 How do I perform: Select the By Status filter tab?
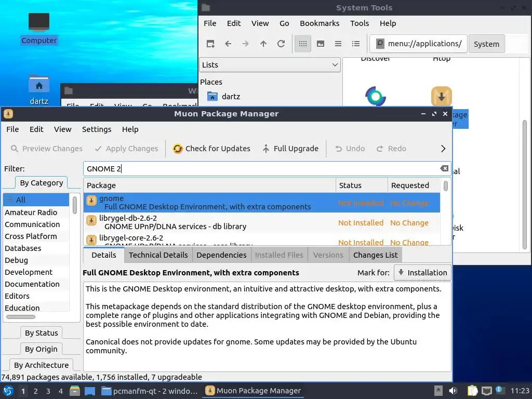click(x=42, y=333)
